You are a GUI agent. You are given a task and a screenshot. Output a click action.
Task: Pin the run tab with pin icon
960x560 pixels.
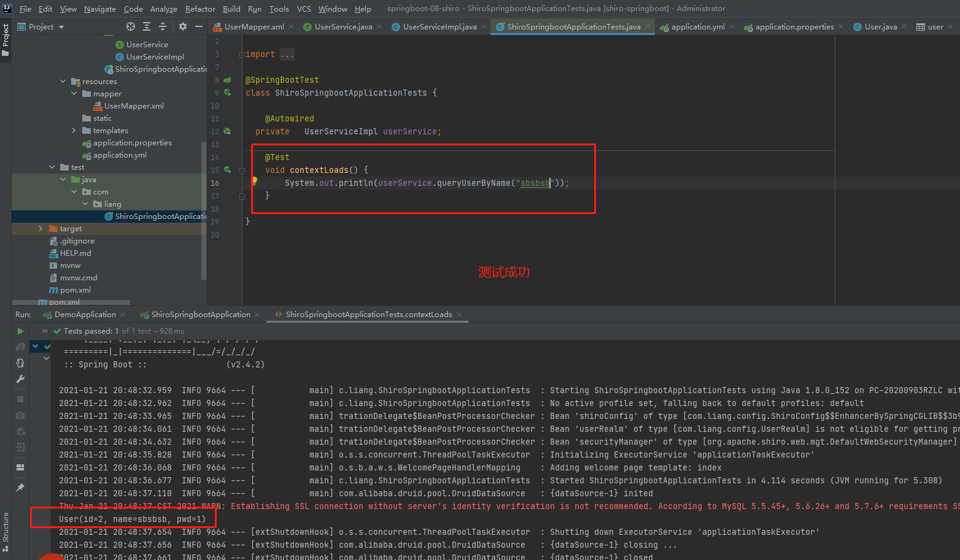(x=20, y=488)
